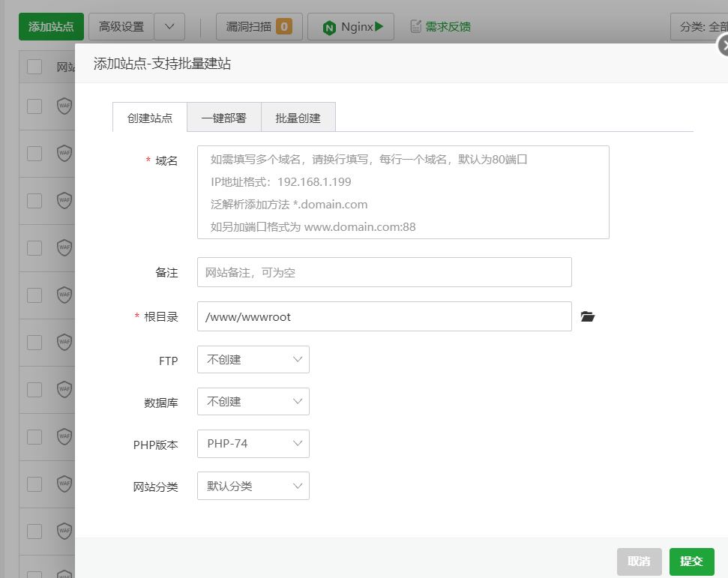The height and width of the screenshot is (578, 728).
Task: Click the WAF shield icon in first row
Action: tap(64, 106)
